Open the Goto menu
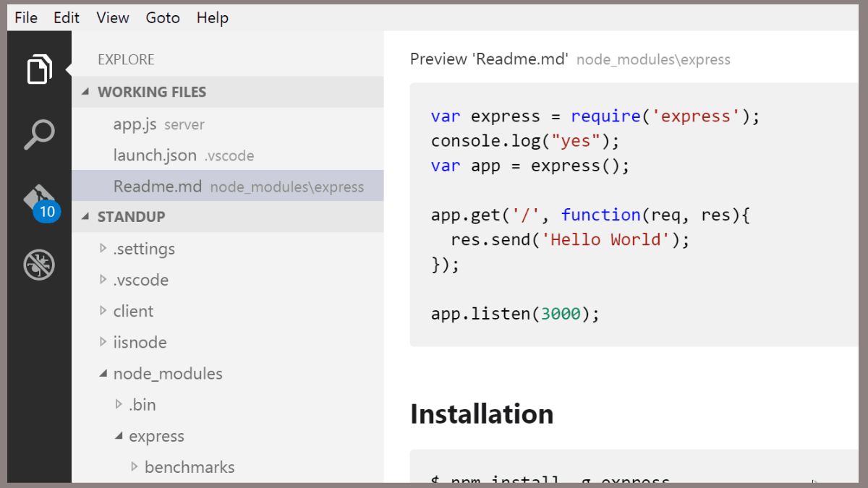Image resolution: width=868 pixels, height=488 pixels. [x=163, y=17]
